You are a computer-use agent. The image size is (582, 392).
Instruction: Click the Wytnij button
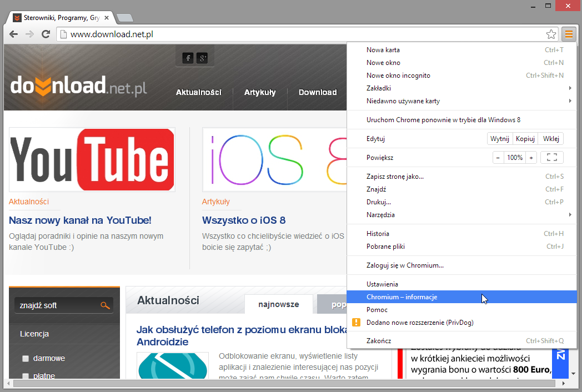500,138
